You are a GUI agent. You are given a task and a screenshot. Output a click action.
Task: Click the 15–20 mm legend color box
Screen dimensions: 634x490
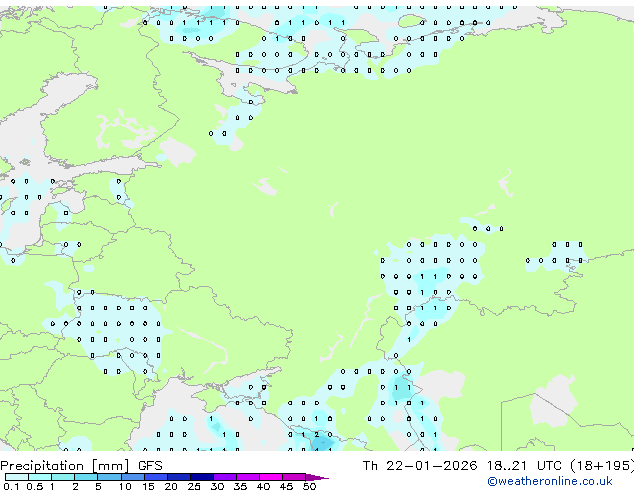click(156, 477)
